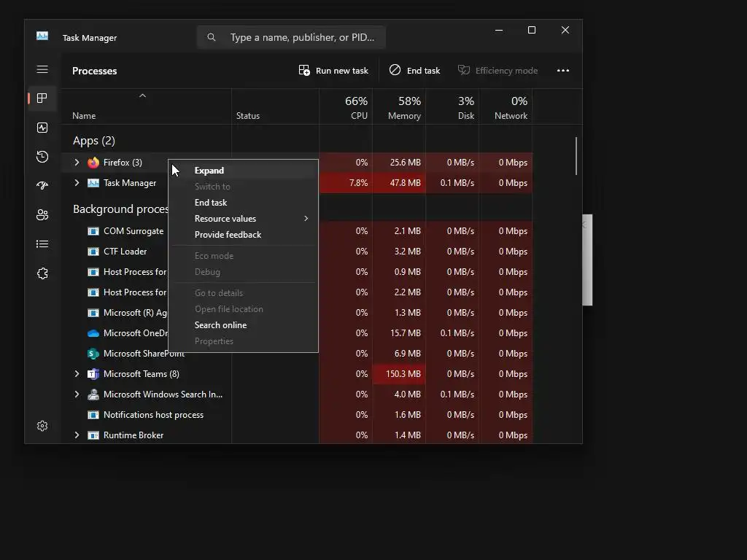The height and width of the screenshot is (560, 747).
Task: Expand the Firefox (3) process group
Action: click(x=77, y=163)
